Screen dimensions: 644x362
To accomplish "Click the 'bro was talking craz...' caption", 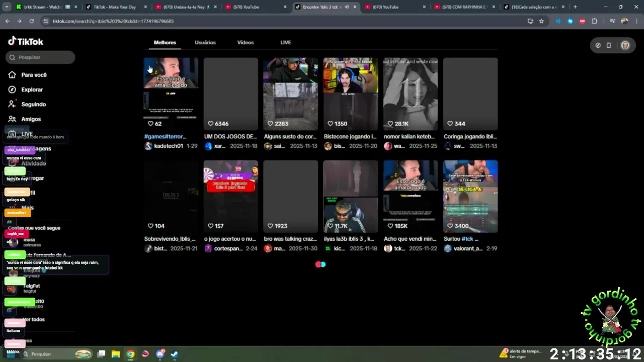I will click(290, 239).
